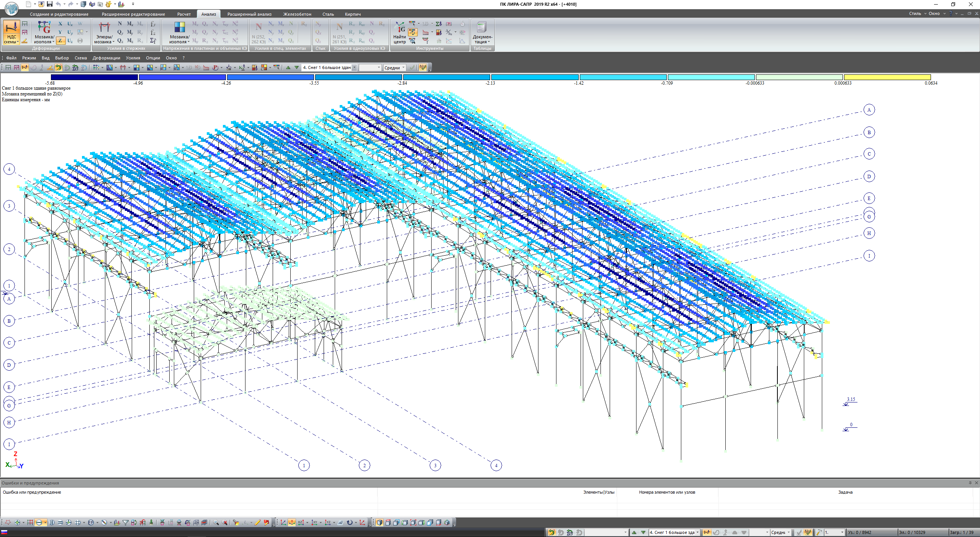The height and width of the screenshot is (537, 980).
Task: Toggle the Y displacement direction button
Action: 60,32
